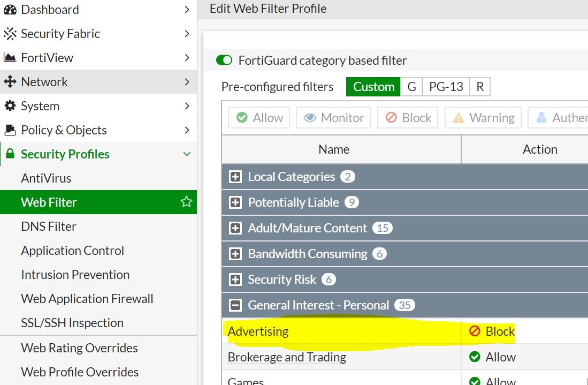The image size is (588, 385).
Task: Click the Security Fabric icon
Action: click(10, 34)
